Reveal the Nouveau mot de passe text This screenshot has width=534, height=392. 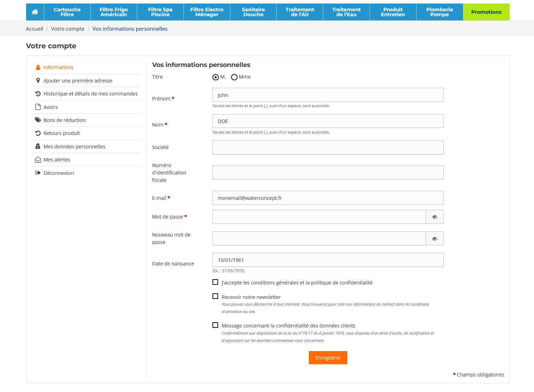(x=434, y=239)
